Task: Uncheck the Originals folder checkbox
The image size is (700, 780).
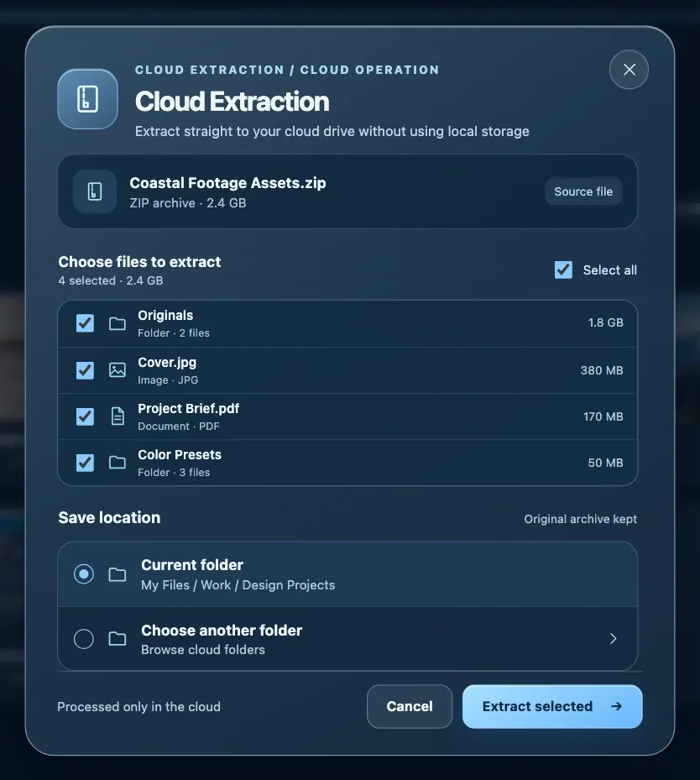Action: point(85,323)
